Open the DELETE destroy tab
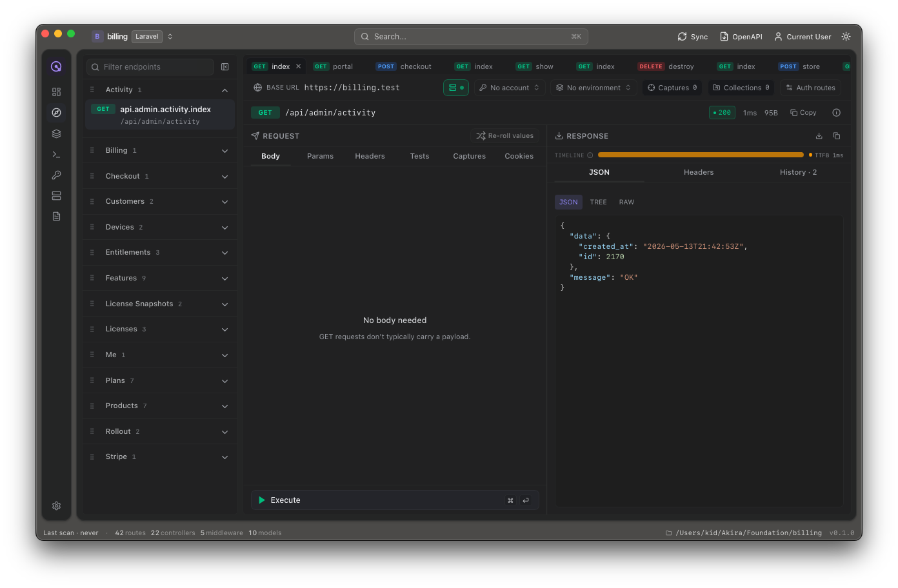 [x=666, y=66]
